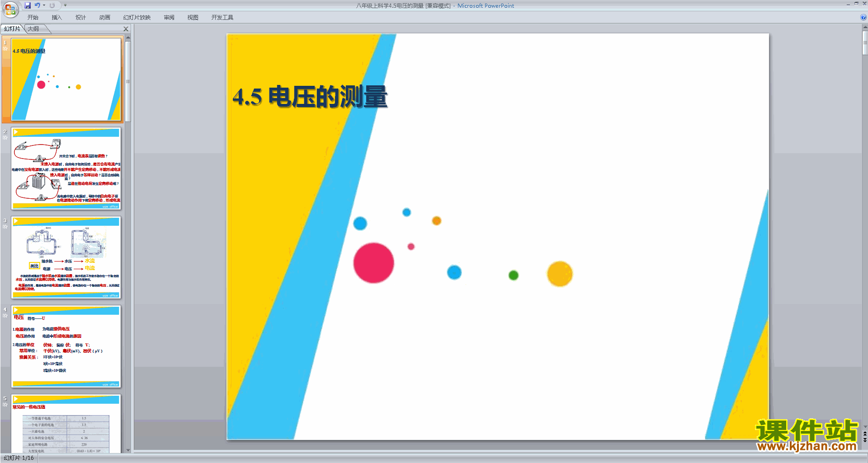Open the 视图 ribbon tab
Viewport: 868px width, 463px height.
pyautogui.click(x=193, y=18)
